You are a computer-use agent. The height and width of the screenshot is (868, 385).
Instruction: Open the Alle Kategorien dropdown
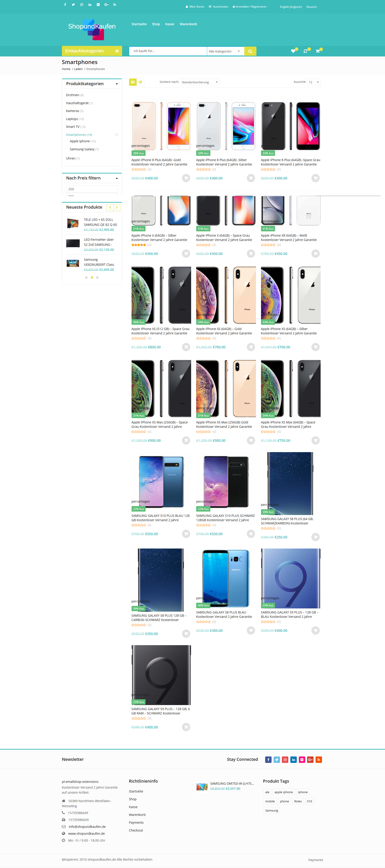[x=225, y=51]
